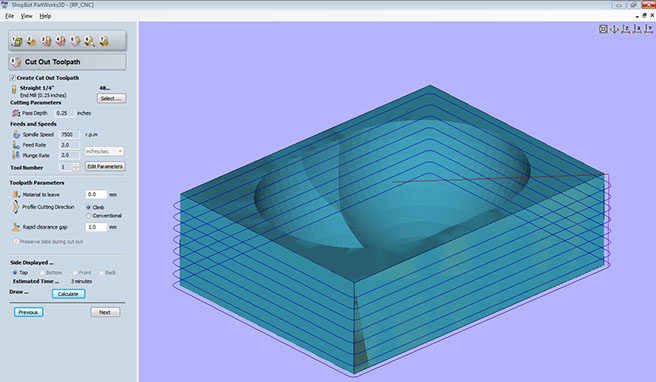The image size is (656, 382).
Task: Click the Spindle Speed icon
Action: (16, 134)
